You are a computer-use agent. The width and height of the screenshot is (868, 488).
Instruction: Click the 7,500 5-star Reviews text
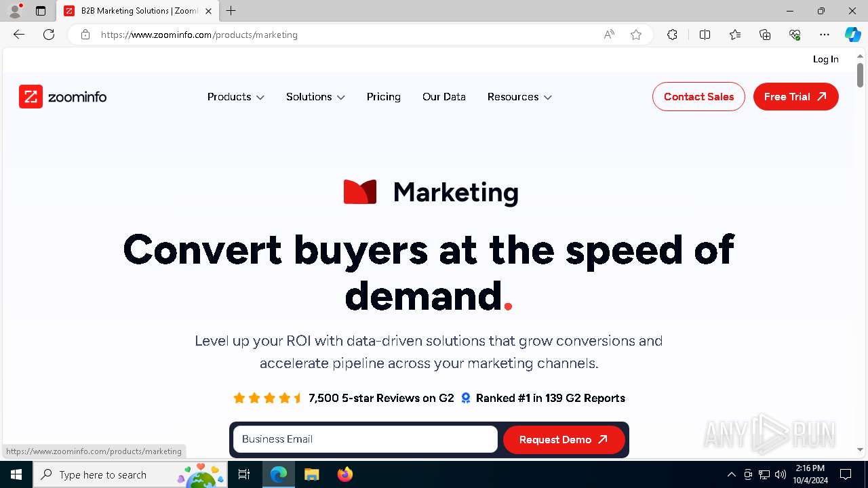point(381,398)
